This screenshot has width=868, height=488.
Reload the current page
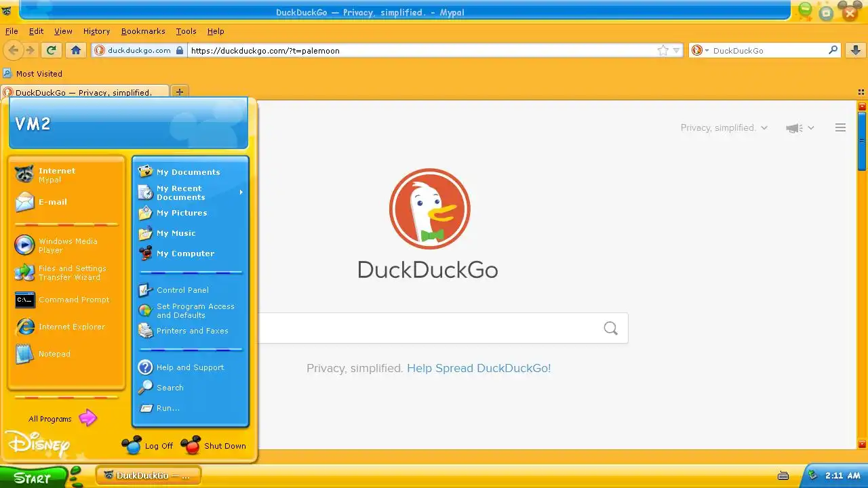51,50
